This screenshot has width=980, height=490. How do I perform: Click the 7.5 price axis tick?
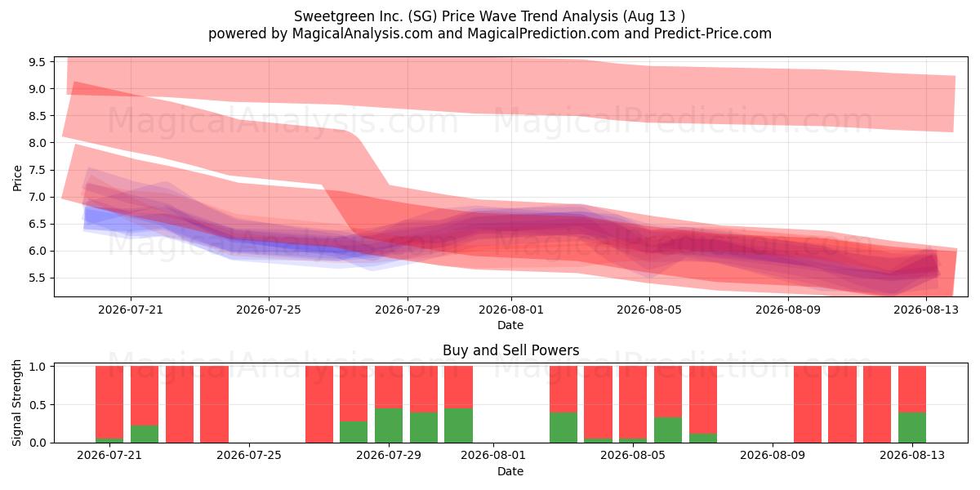click(39, 170)
